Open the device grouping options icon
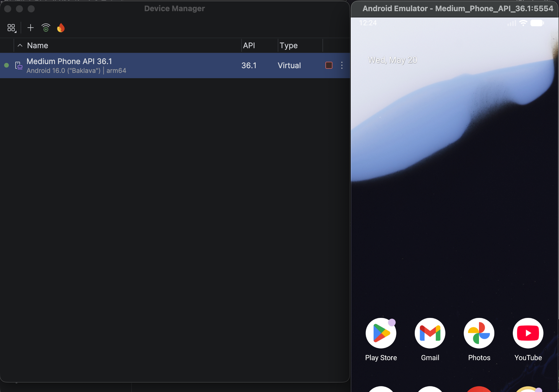The height and width of the screenshot is (392, 559). (x=11, y=28)
